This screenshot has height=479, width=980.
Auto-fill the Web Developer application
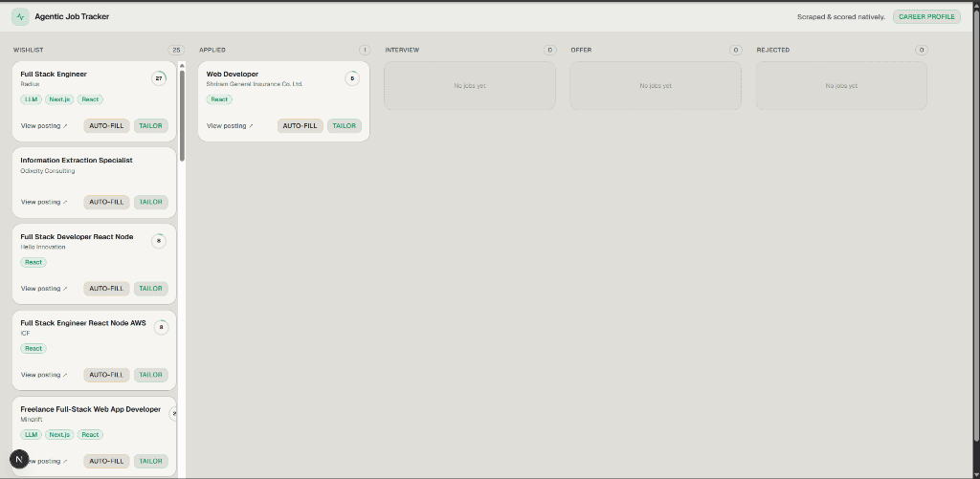pos(300,126)
